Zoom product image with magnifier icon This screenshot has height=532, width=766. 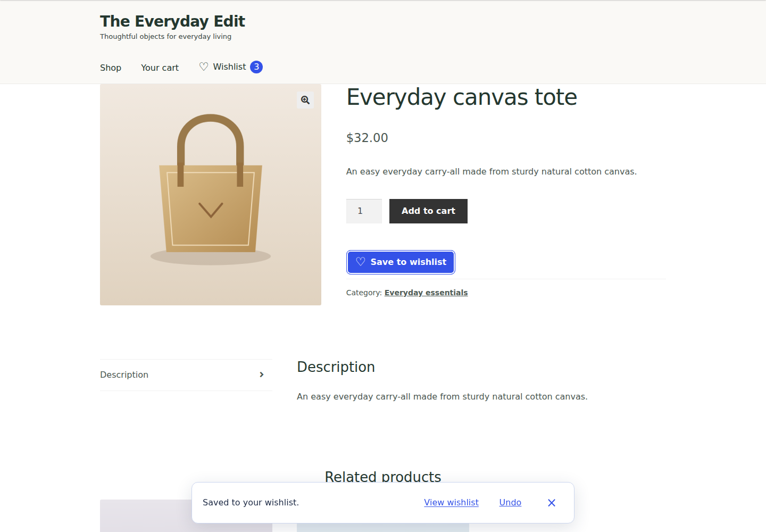pos(305,100)
